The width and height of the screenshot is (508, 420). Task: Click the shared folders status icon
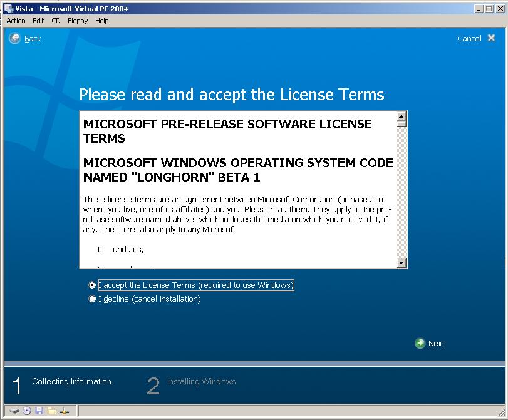pyautogui.click(x=52, y=411)
